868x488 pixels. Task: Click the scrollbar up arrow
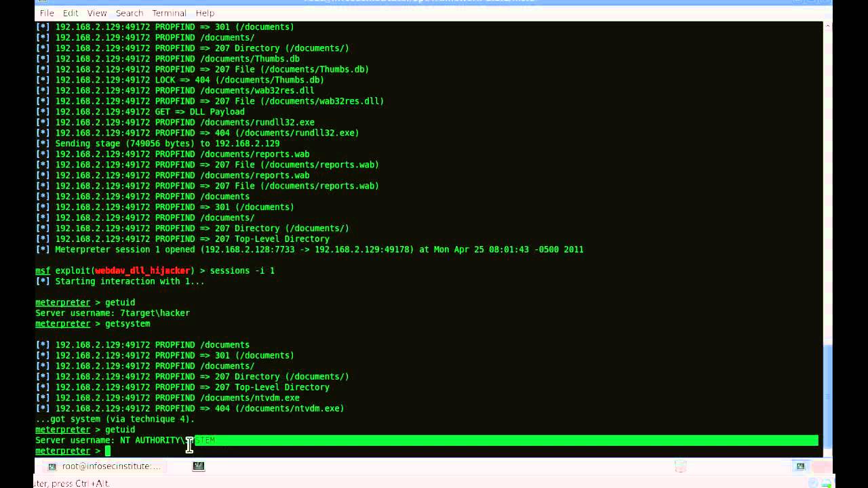point(827,26)
